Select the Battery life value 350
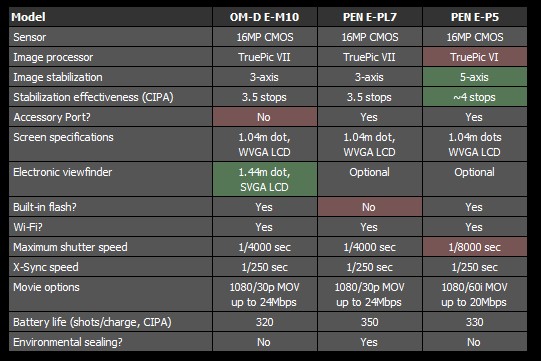 pos(370,322)
